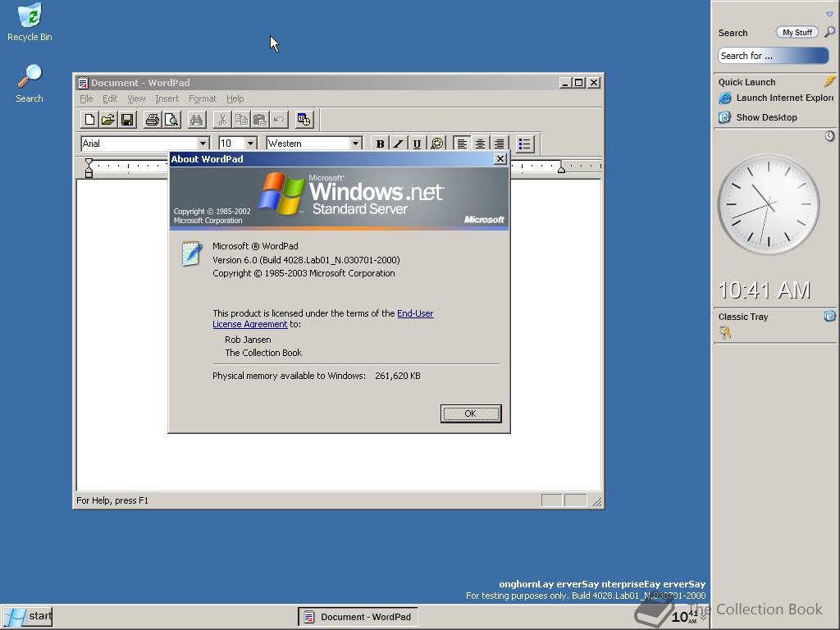Click the first-line indent marker on ruler
This screenshot has width=840, height=630.
pyautogui.click(x=89, y=162)
